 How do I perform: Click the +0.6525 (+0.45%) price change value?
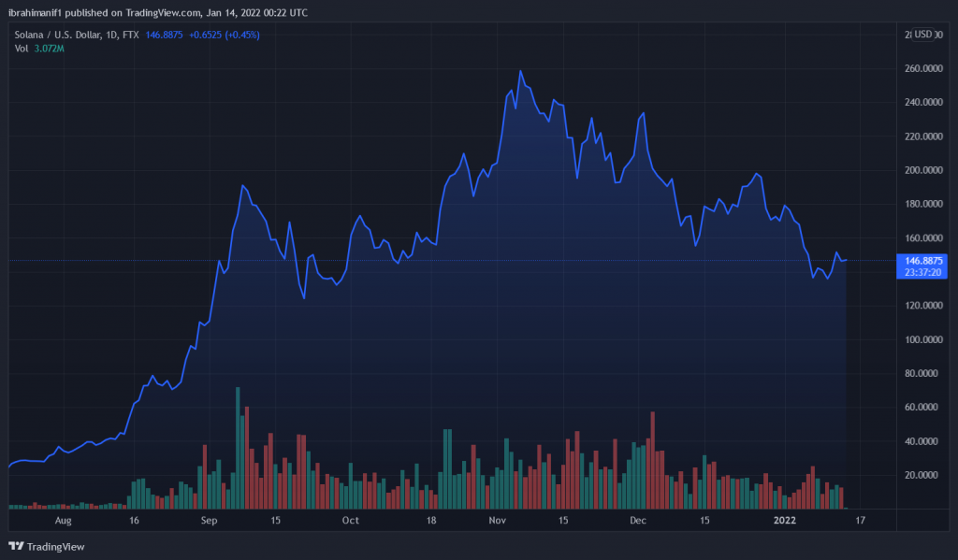pyautogui.click(x=225, y=35)
